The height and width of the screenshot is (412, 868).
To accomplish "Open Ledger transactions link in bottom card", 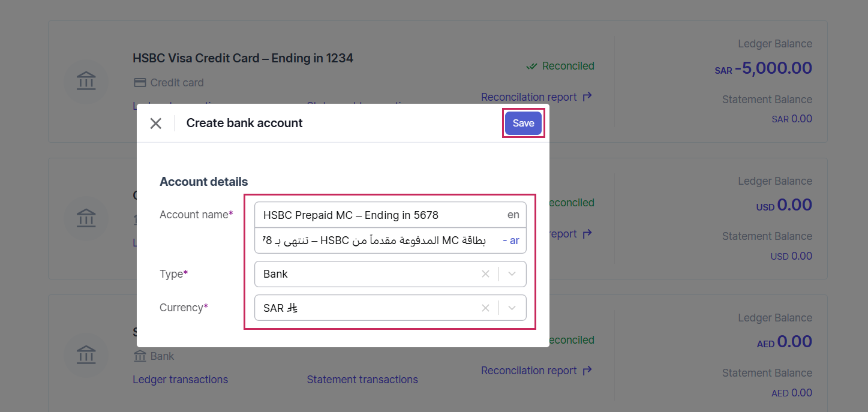I will [x=180, y=380].
